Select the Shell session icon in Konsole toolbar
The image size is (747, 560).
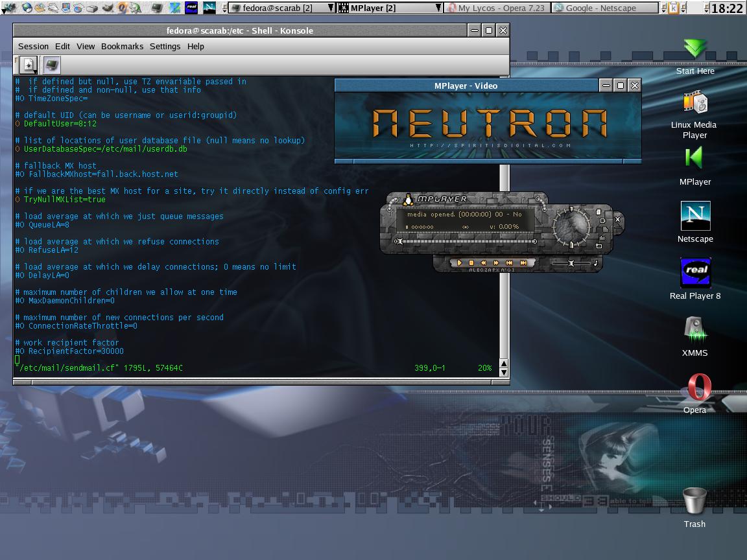[x=51, y=65]
